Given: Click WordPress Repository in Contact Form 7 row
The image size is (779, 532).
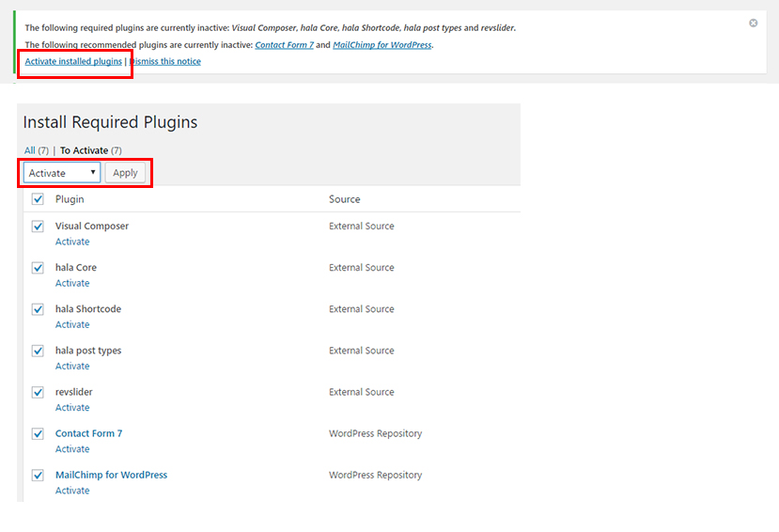Looking at the screenshot, I should coord(375,433).
